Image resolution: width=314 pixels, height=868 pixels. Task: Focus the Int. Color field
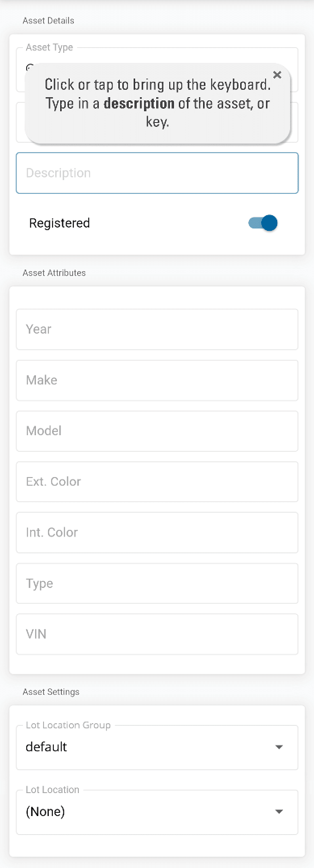157,533
